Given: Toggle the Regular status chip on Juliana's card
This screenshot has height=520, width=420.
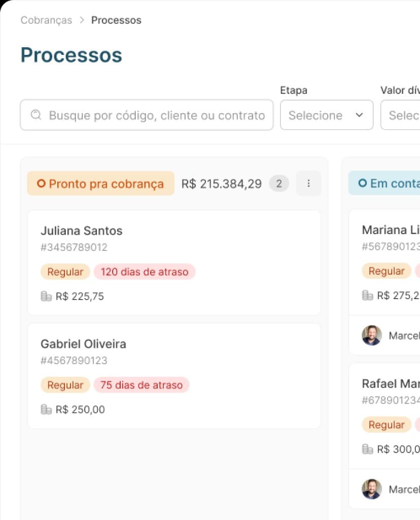Looking at the screenshot, I should click(x=65, y=272).
